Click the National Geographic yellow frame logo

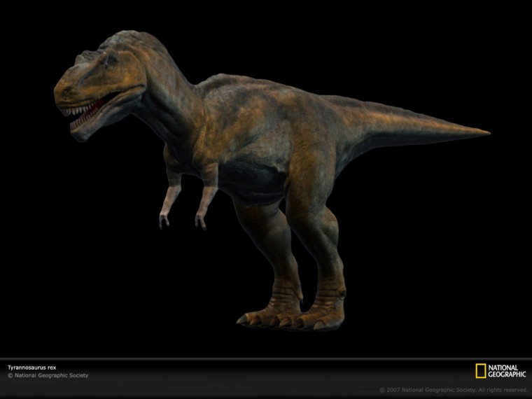480,371
